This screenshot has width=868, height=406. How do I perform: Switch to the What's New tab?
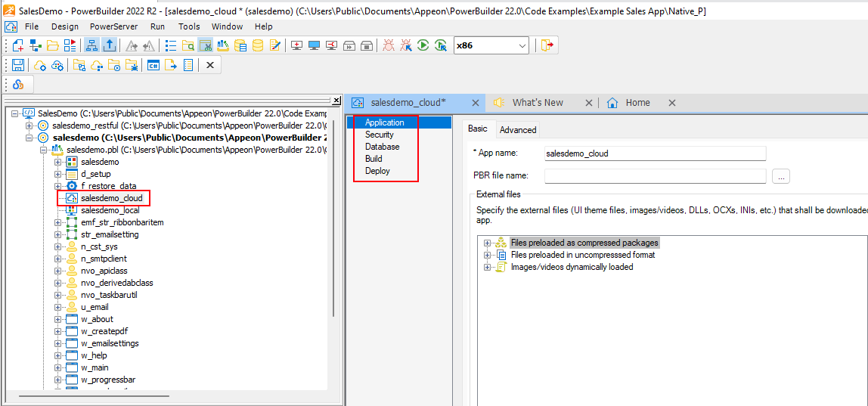pos(537,103)
